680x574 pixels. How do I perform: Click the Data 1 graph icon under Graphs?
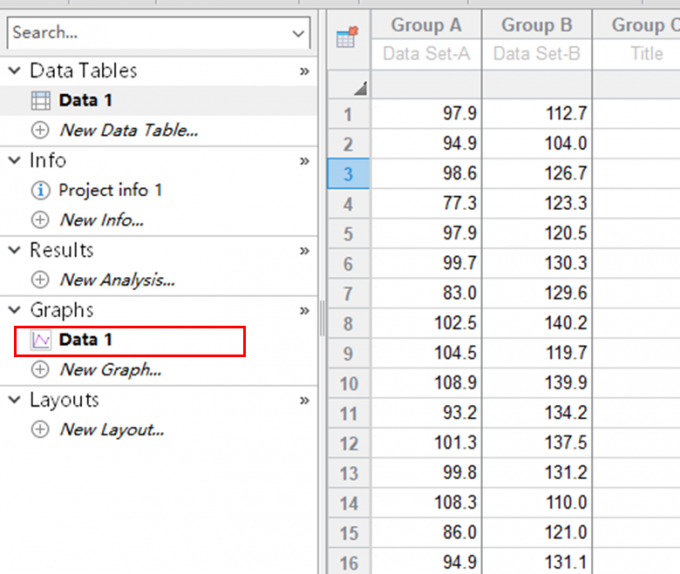pyautogui.click(x=41, y=340)
